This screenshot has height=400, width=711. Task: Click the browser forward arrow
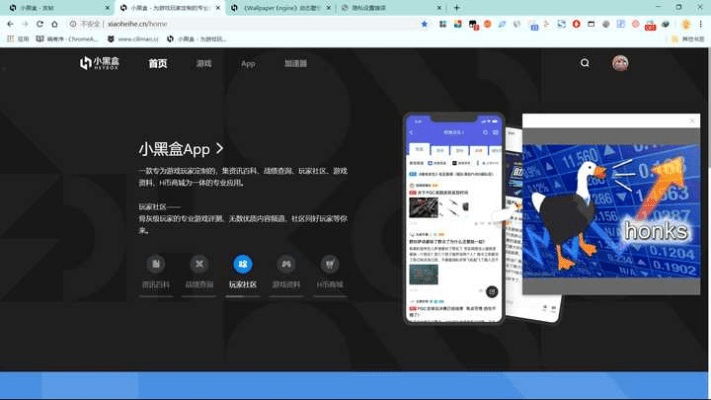point(25,24)
